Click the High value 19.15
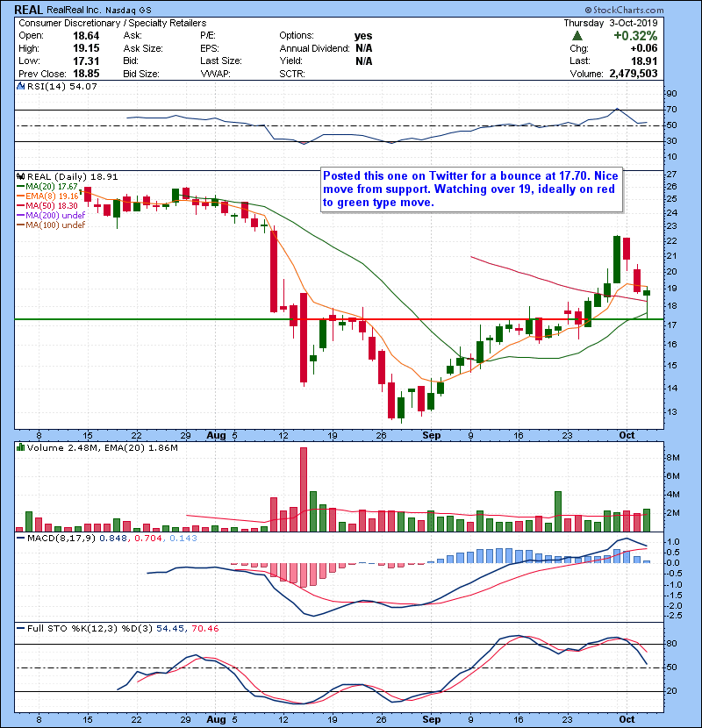 86,48
